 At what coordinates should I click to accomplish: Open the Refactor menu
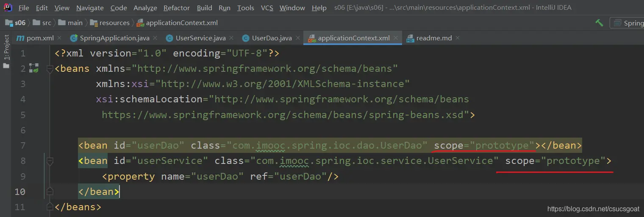click(x=177, y=8)
